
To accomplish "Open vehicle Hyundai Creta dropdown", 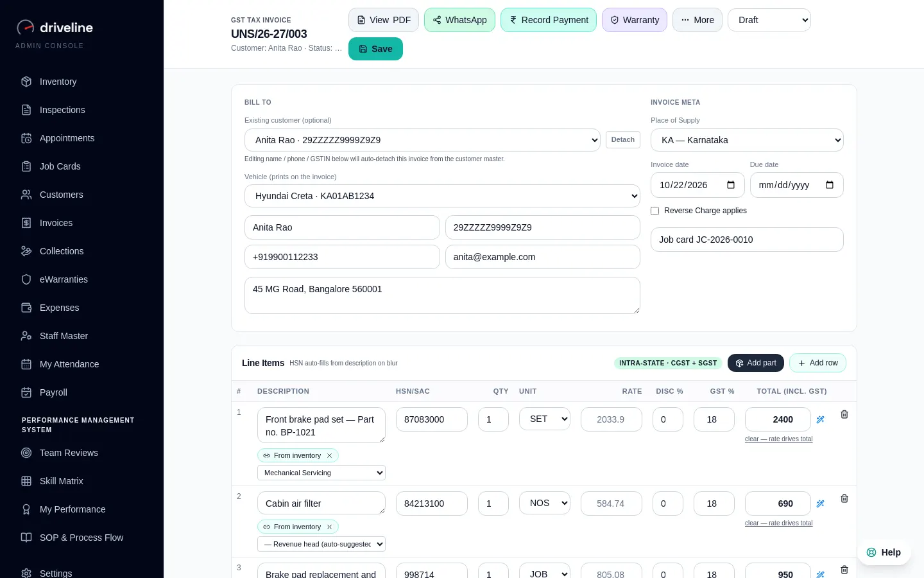I will [x=442, y=196].
